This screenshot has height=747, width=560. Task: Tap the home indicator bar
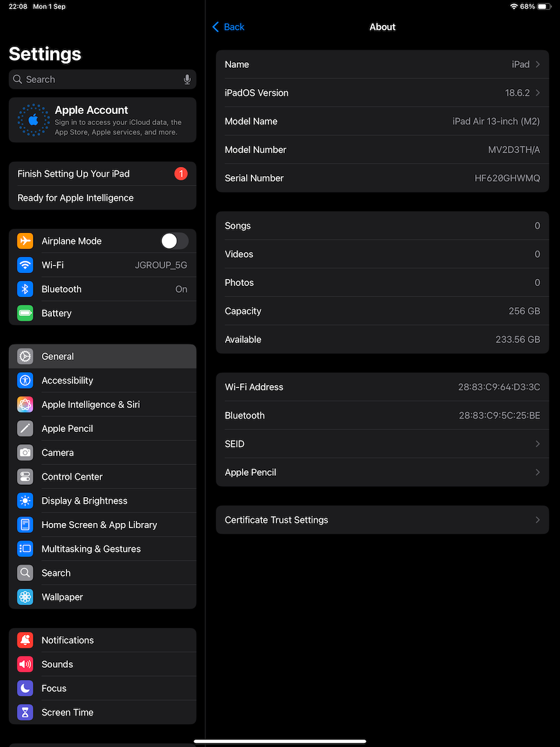coord(280,742)
